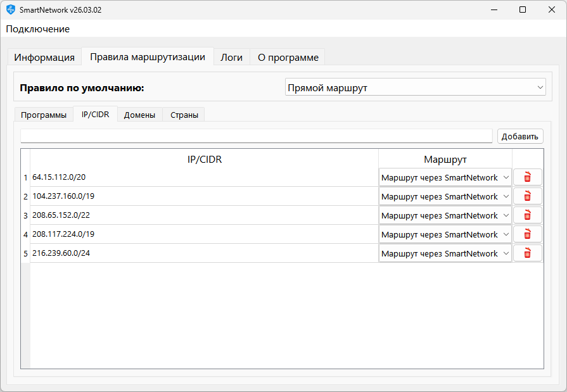This screenshot has height=392, width=567.
Task: Open route dropdown for 208.65.152.0/22
Action: 445,215
